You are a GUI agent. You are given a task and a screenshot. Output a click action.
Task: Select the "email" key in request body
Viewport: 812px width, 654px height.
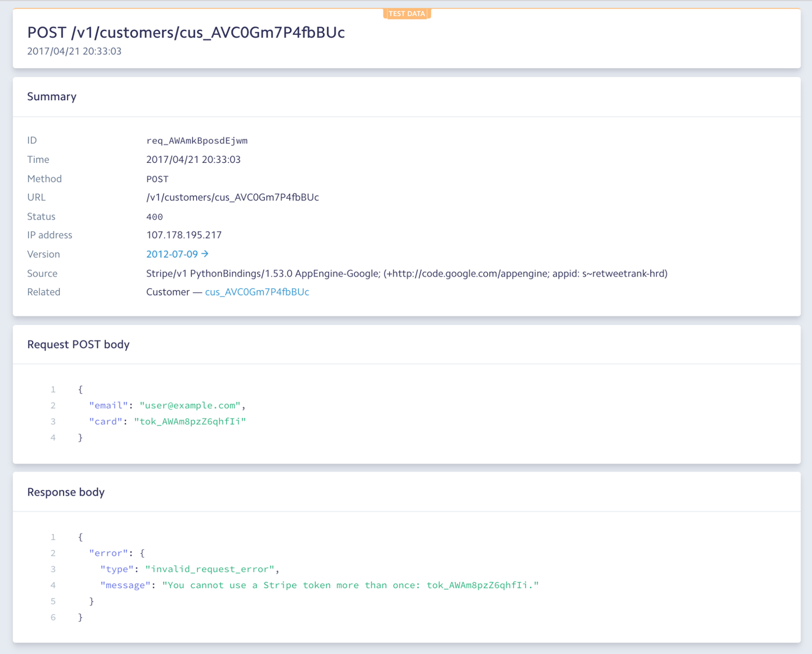click(109, 405)
